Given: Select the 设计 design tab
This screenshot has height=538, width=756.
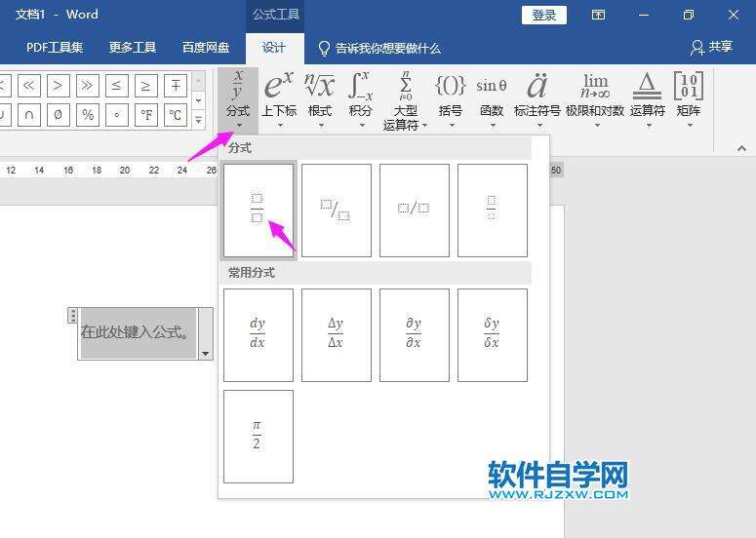Looking at the screenshot, I should pos(274,48).
